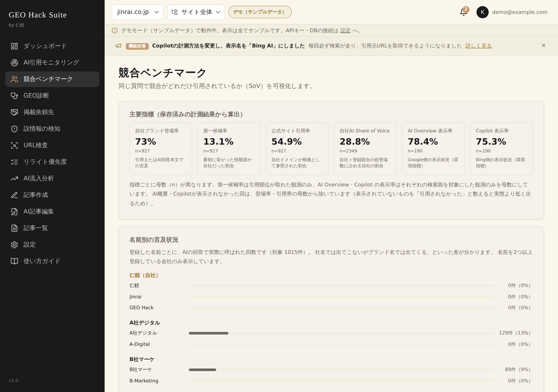Click the 第一候補率 13.1% card
Viewport: 558px width, 392px height.
click(229, 149)
